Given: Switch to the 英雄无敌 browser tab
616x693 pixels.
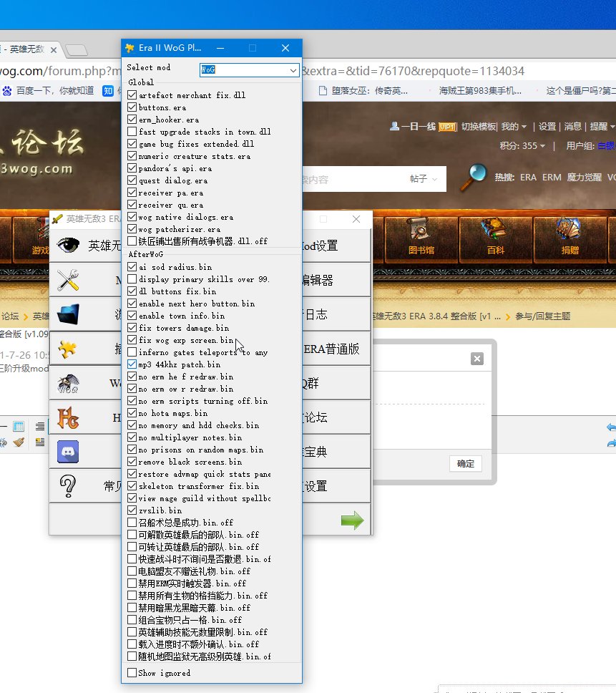Looking at the screenshot, I should point(29,49).
